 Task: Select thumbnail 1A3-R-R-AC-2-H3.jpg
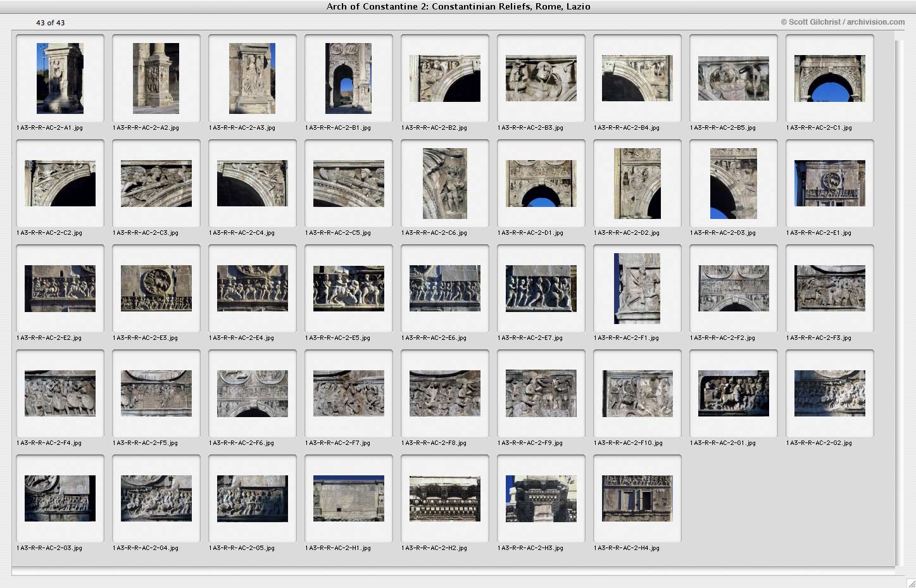[541, 499]
